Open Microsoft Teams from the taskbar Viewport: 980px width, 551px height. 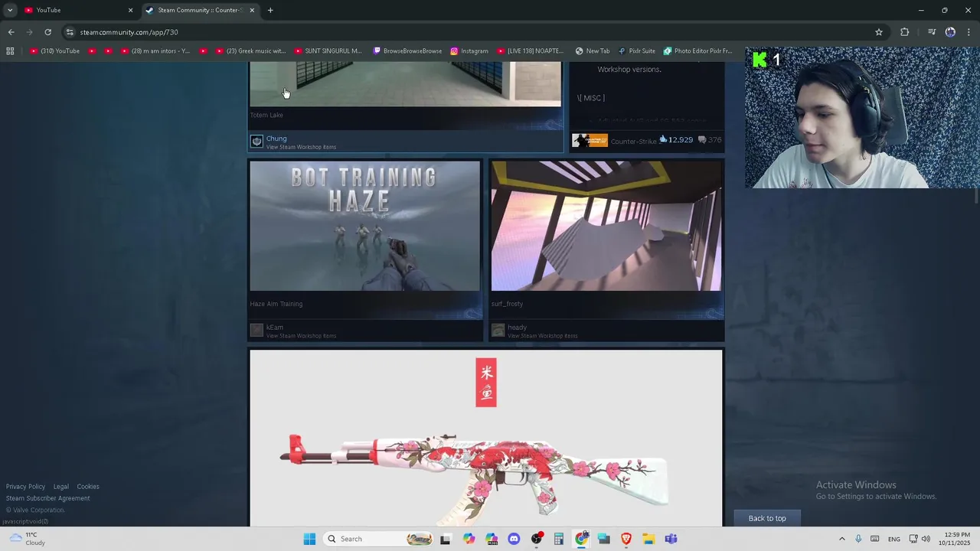click(671, 539)
